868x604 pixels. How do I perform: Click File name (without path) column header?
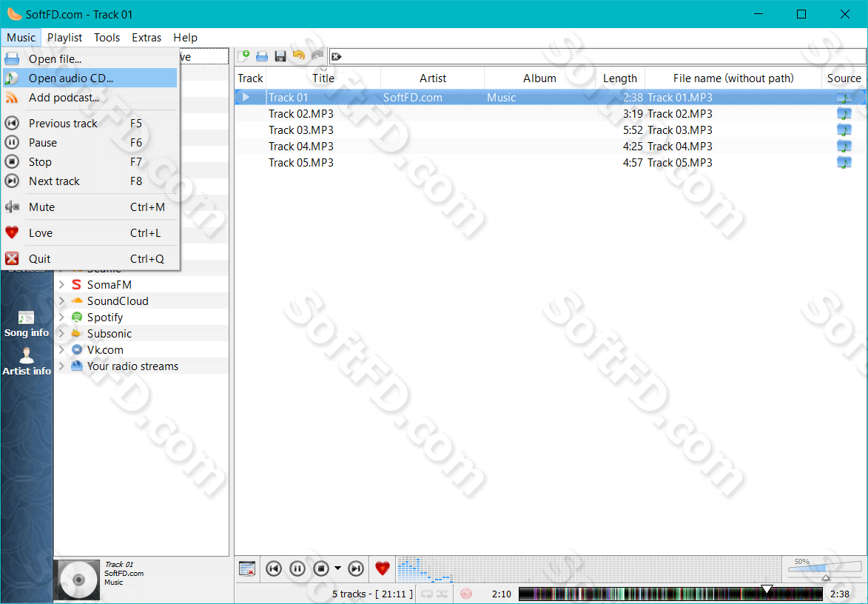point(733,78)
